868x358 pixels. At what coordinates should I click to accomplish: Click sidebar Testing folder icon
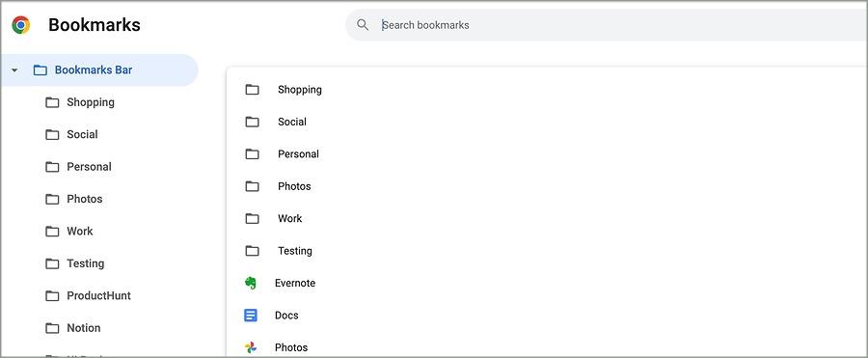click(52, 263)
